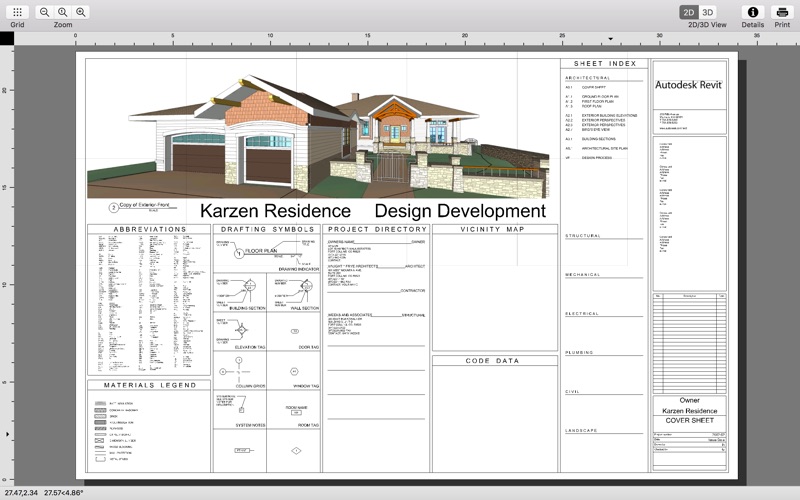Click the Sheet Index header
The height and width of the screenshot is (500, 800).
[605, 64]
